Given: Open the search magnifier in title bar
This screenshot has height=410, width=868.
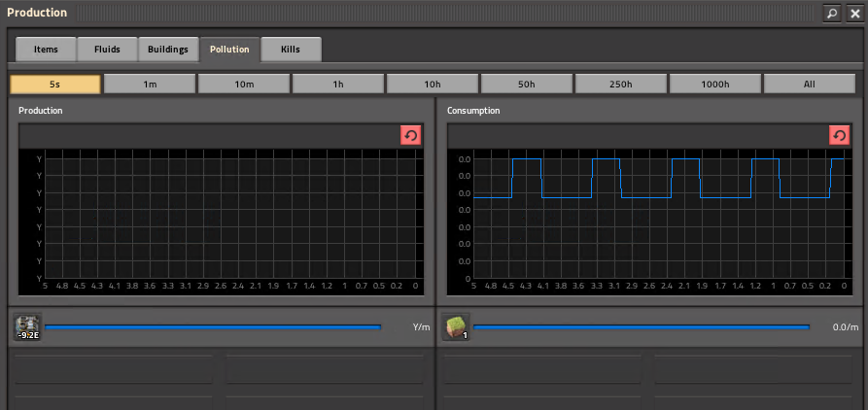Looking at the screenshot, I should [832, 13].
